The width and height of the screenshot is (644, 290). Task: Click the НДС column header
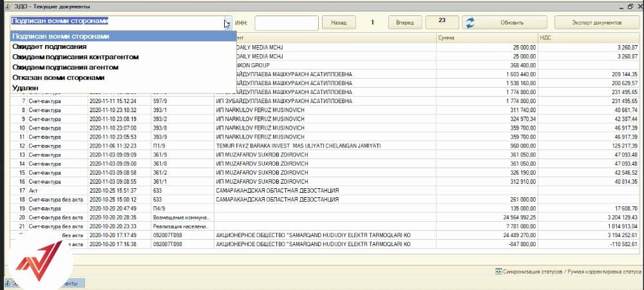(589, 37)
